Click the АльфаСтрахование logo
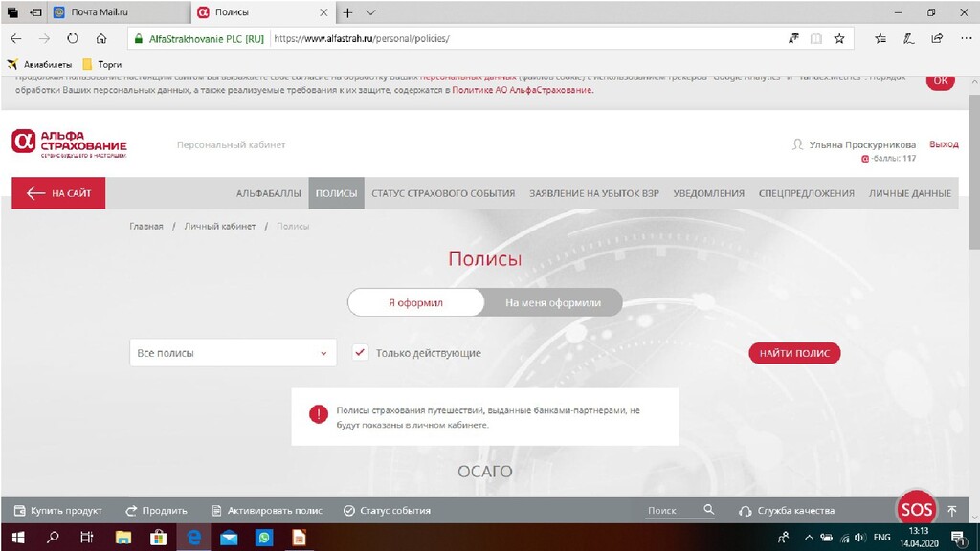Screen dimensions: 980x551 [x=69, y=144]
